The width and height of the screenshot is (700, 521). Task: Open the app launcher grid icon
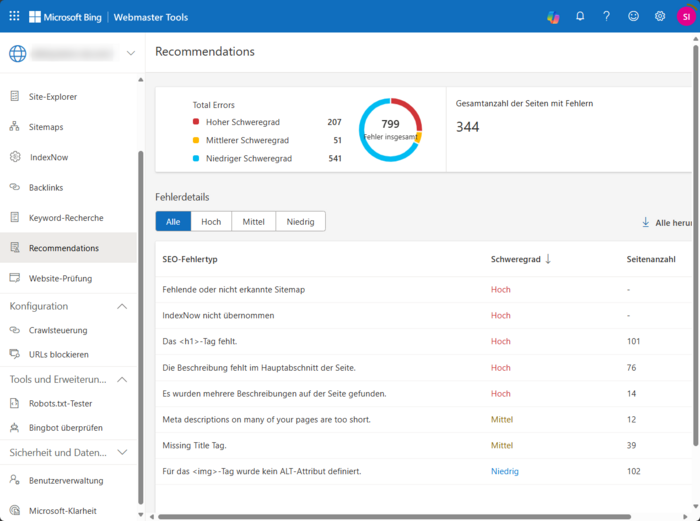click(x=14, y=17)
